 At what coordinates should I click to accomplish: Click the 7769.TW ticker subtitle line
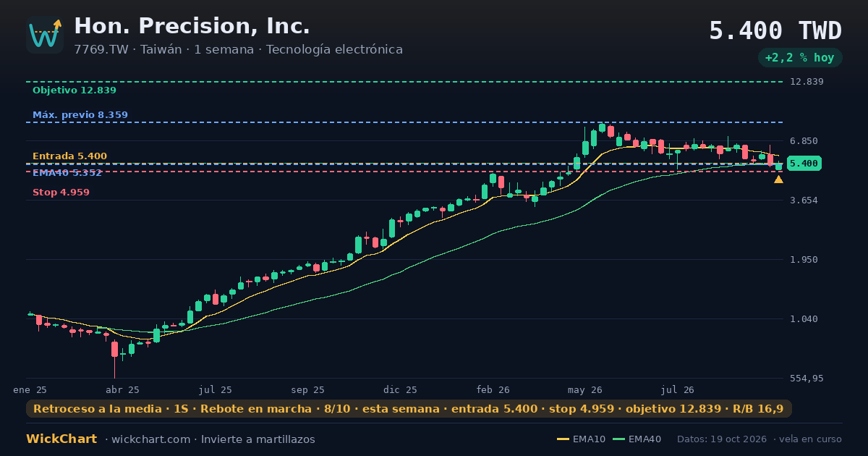(x=238, y=50)
